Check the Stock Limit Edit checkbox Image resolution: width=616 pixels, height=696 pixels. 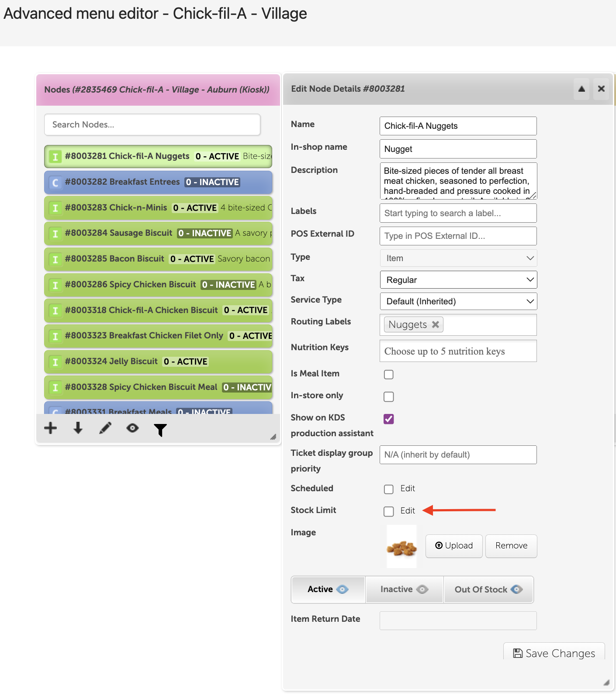(x=388, y=511)
